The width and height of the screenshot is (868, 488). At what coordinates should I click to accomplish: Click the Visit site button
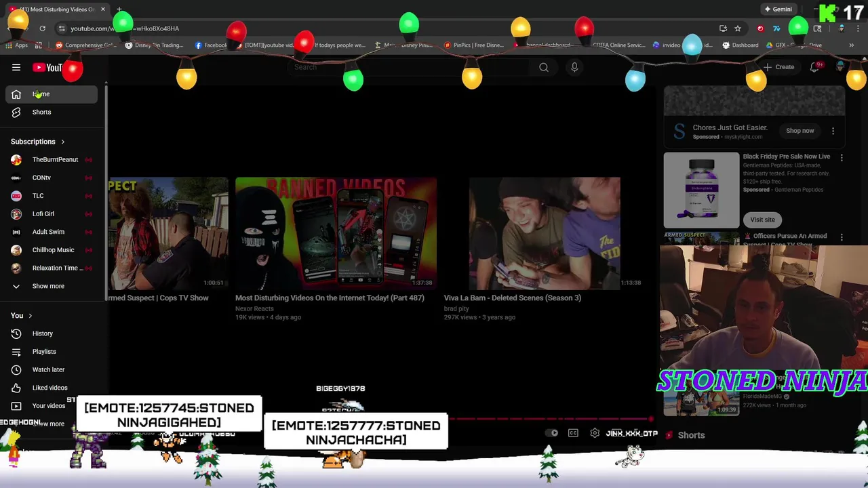point(762,220)
